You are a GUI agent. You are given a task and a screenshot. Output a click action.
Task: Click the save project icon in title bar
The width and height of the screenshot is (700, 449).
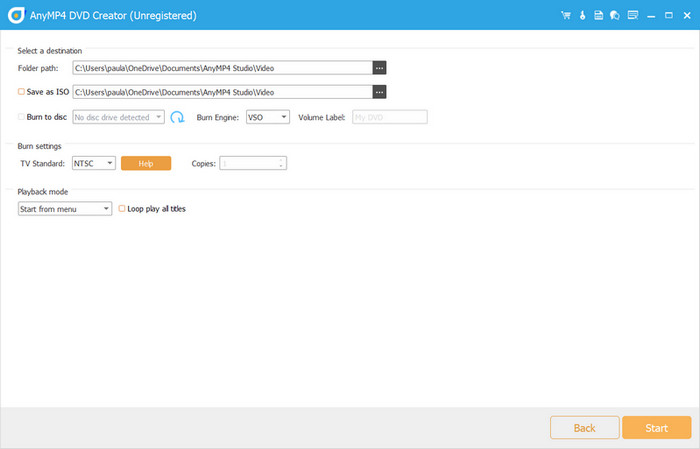(x=598, y=16)
